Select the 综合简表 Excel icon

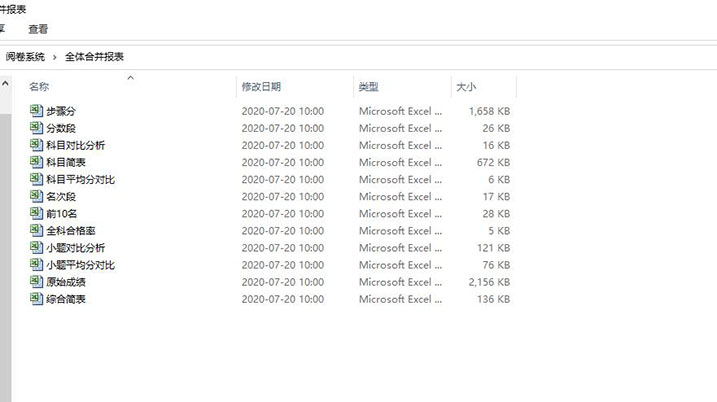[37, 299]
